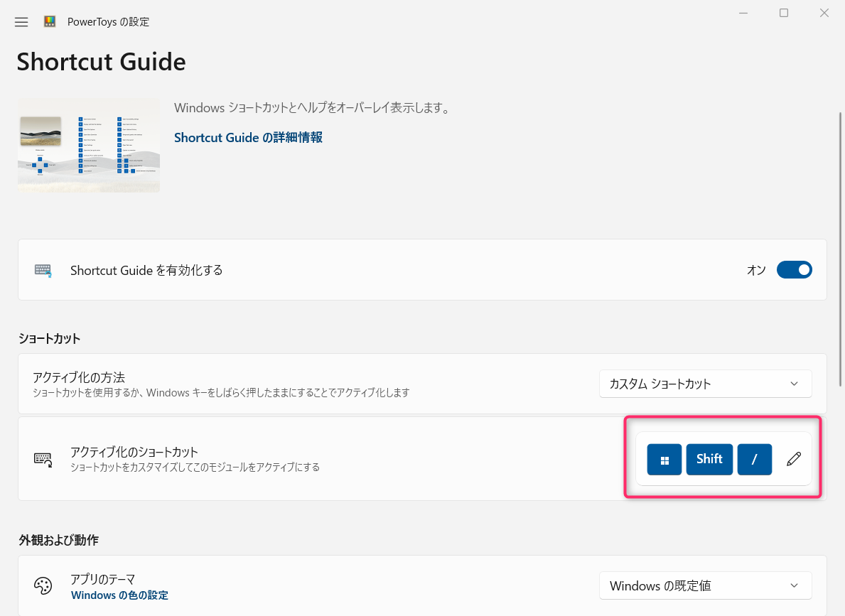Click the Windows key in the shortcut display
Image resolution: width=845 pixels, height=616 pixels.
tap(664, 459)
